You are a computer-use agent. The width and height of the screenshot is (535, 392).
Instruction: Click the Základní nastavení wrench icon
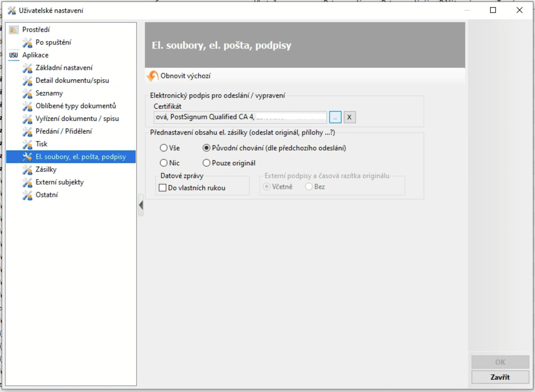[27, 68]
